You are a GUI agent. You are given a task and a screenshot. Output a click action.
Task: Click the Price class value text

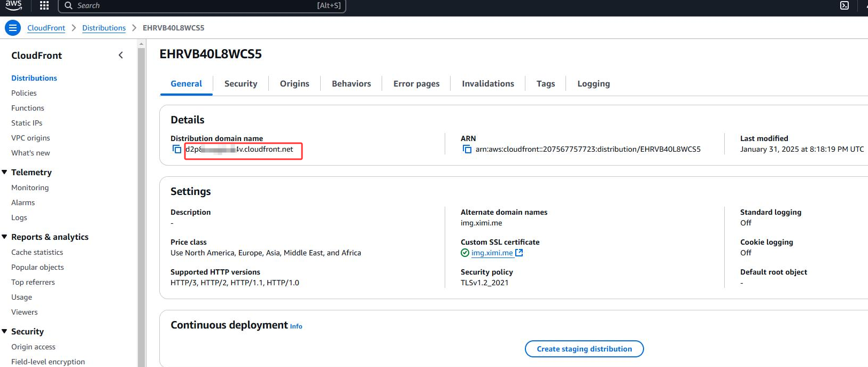266,253
